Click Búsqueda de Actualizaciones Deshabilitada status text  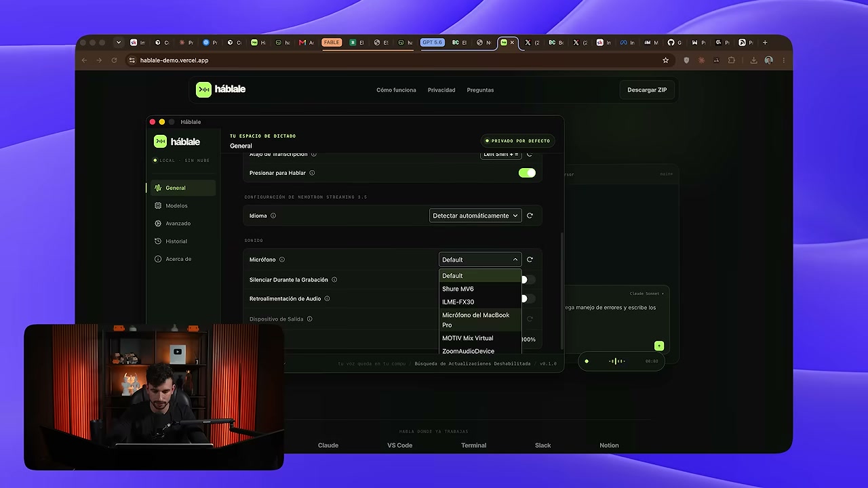[x=473, y=364]
